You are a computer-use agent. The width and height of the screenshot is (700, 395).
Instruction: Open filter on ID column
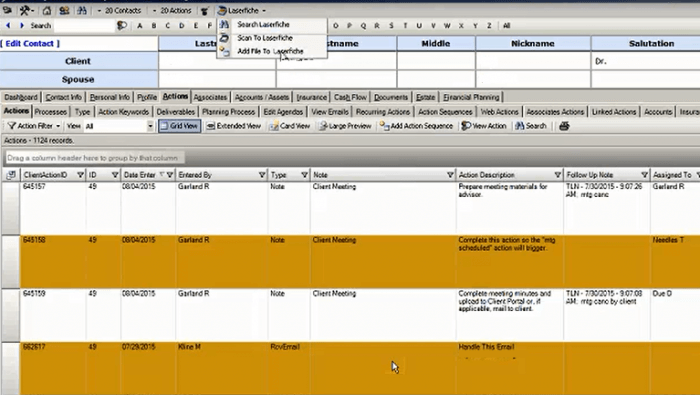point(115,175)
